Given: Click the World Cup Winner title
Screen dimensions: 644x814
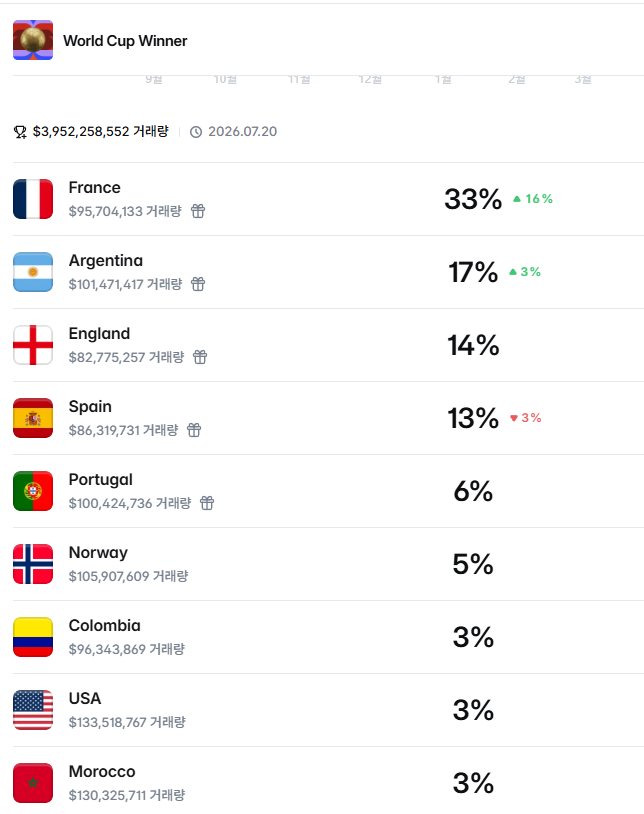Looking at the screenshot, I should coord(125,41).
